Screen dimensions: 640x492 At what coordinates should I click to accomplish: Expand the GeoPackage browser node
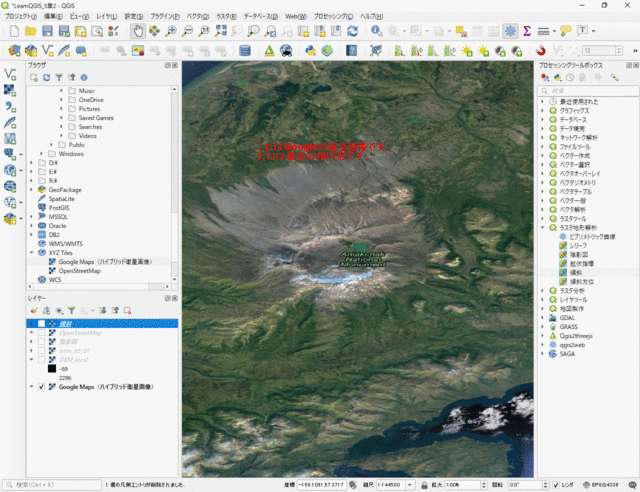pyautogui.click(x=31, y=189)
